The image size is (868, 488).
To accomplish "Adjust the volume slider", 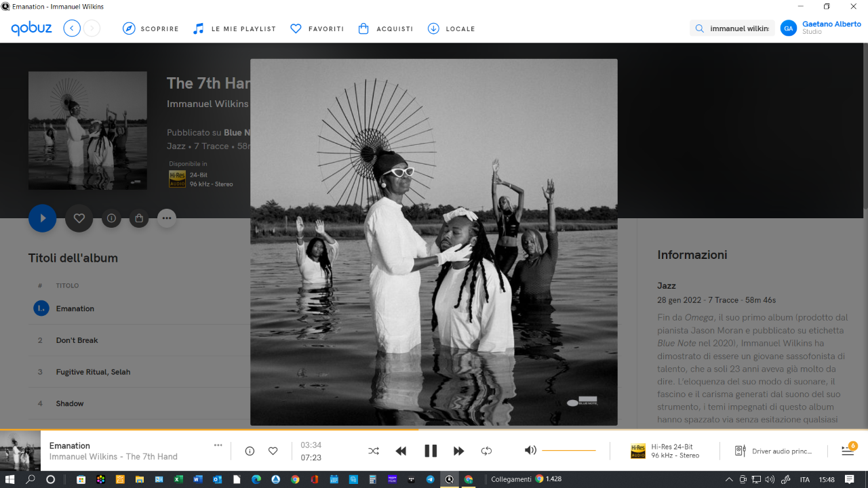I will click(569, 450).
